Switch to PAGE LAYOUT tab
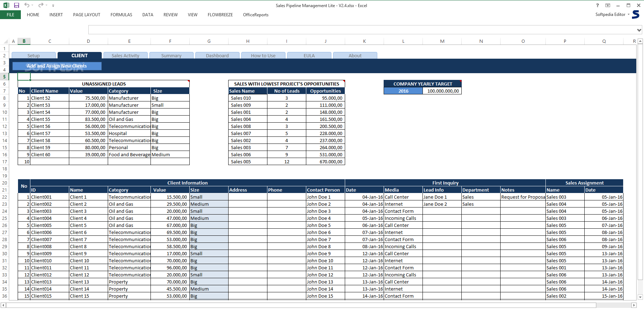 point(87,15)
